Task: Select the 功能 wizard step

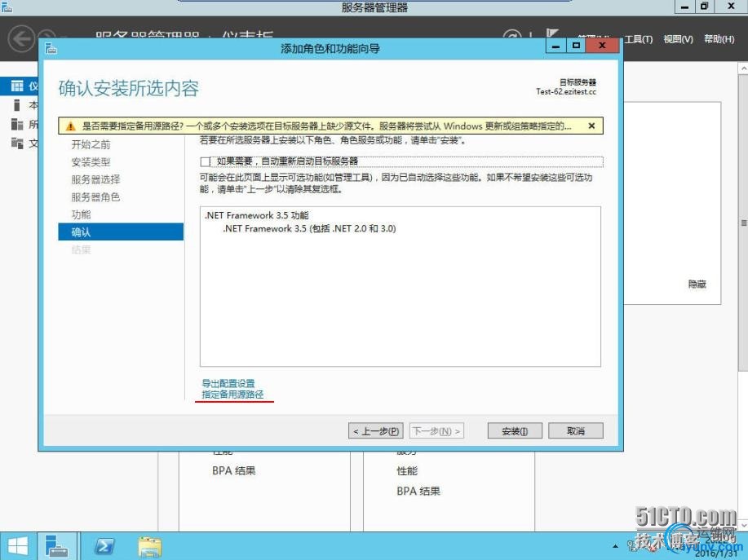Action: (x=81, y=214)
